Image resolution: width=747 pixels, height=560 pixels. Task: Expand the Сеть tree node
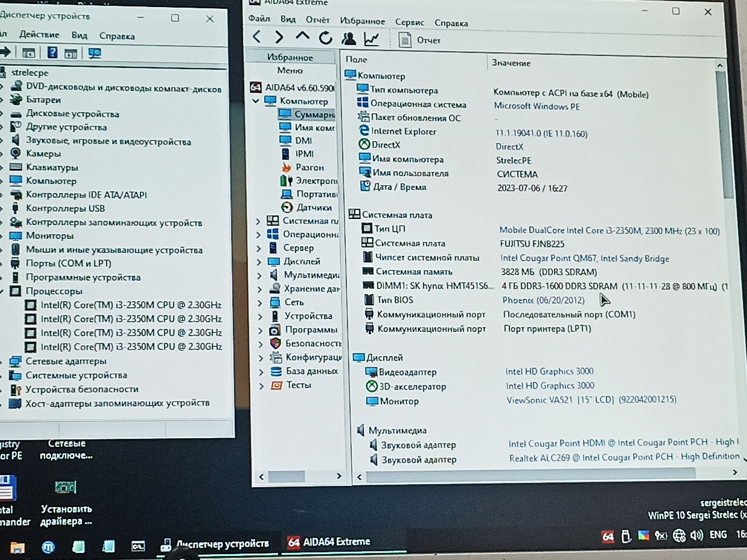pyautogui.click(x=260, y=303)
